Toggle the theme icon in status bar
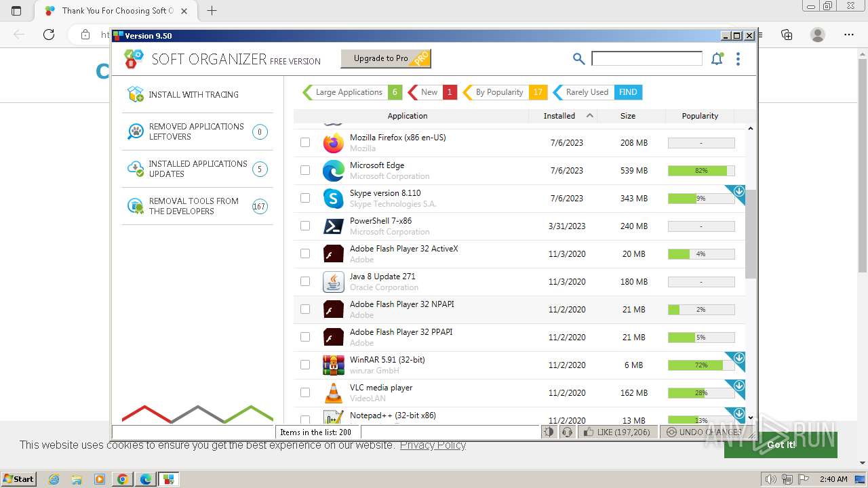This screenshot has width=868, height=488. pyautogui.click(x=549, y=432)
